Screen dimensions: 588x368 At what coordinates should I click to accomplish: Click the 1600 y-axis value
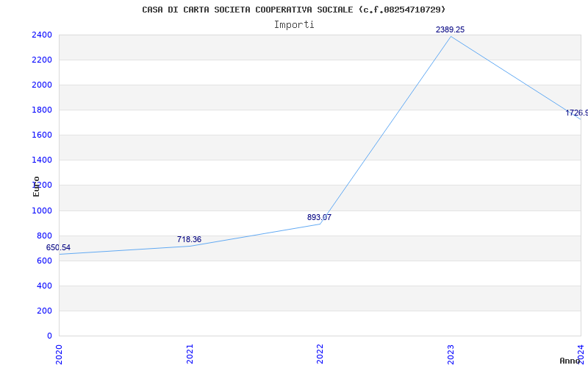[x=42, y=135]
